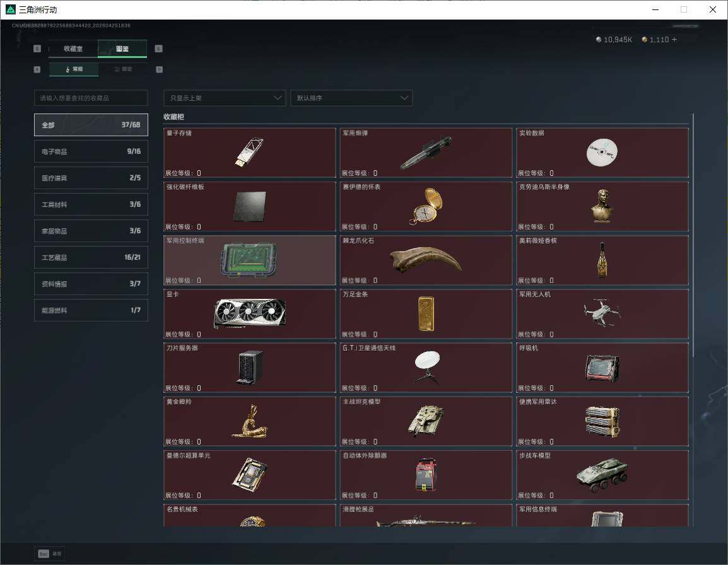The width and height of the screenshot is (728, 565).
Task: Select the 克劳迪乌斯半身像 bust
Action: pyautogui.click(x=602, y=207)
